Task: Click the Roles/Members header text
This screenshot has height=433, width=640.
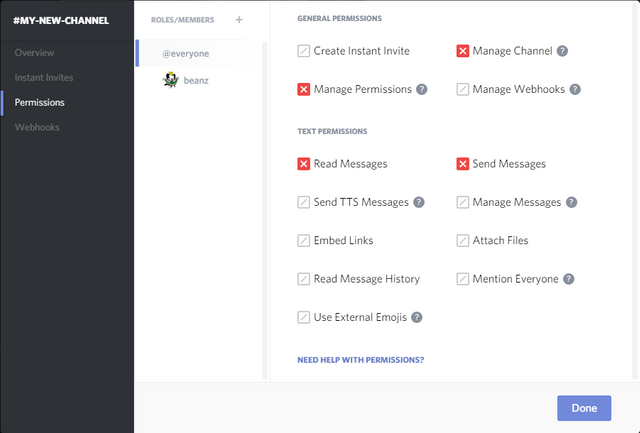Action: point(182,20)
